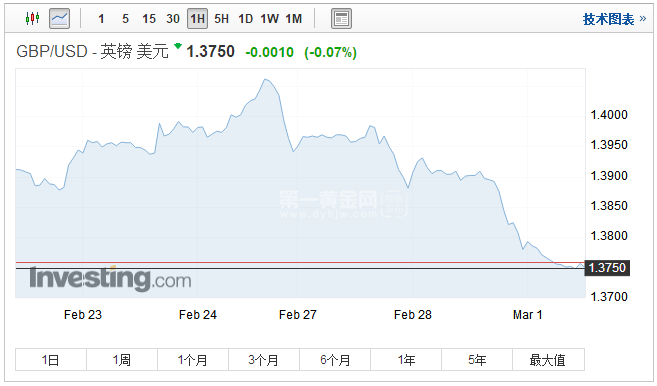Screen dimensions: 657x386
Task: Select the 30 minute interval
Action: (173, 19)
